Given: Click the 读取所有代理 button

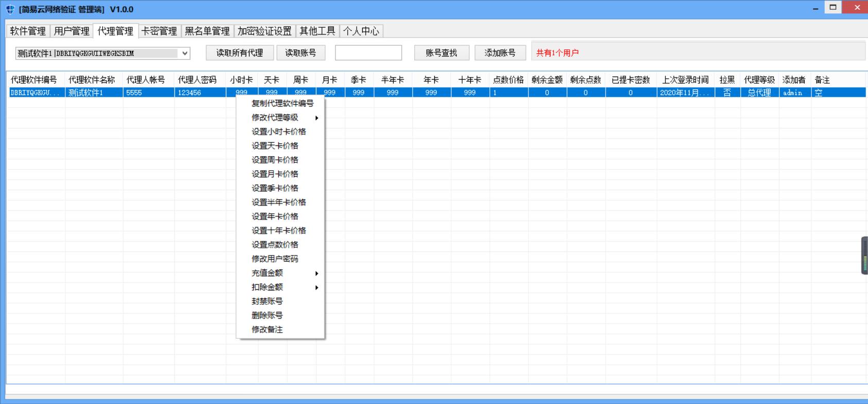Looking at the screenshot, I should click(x=239, y=53).
